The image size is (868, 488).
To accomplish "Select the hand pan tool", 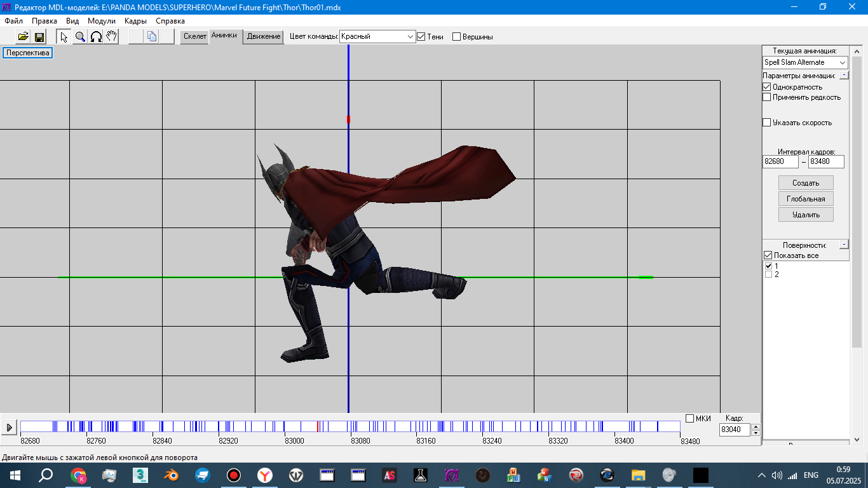I will (111, 37).
